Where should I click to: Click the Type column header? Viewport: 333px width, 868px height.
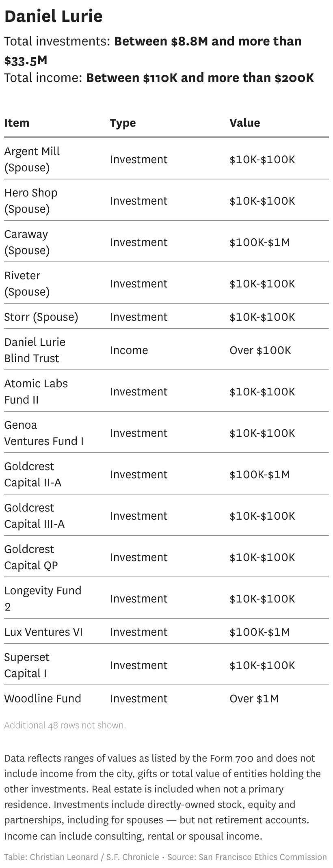click(x=123, y=123)
